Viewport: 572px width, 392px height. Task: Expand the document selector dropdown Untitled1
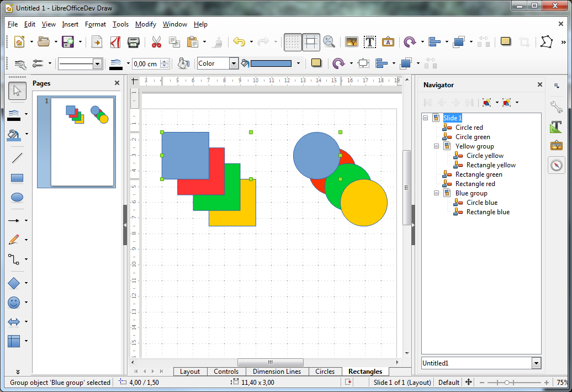point(536,363)
